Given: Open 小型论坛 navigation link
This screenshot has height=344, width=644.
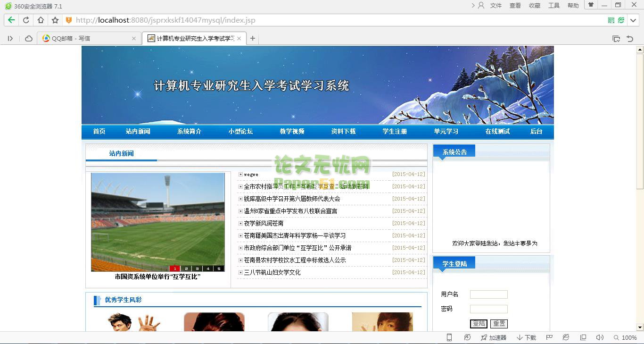Looking at the screenshot, I should pos(241,132).
